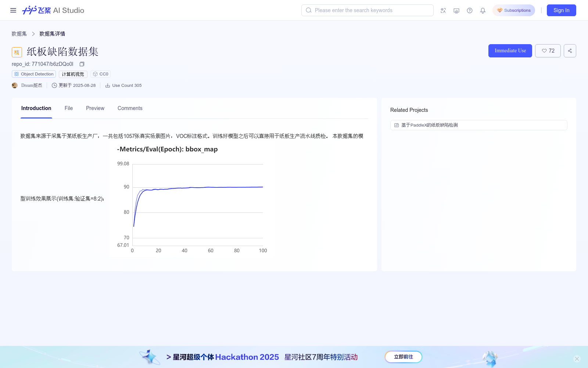Switch to the Preview tab

click(x=95, y=108)
